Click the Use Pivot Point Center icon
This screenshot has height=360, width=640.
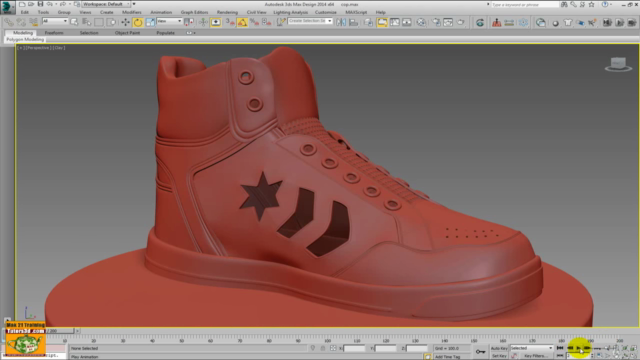(189, 22)
